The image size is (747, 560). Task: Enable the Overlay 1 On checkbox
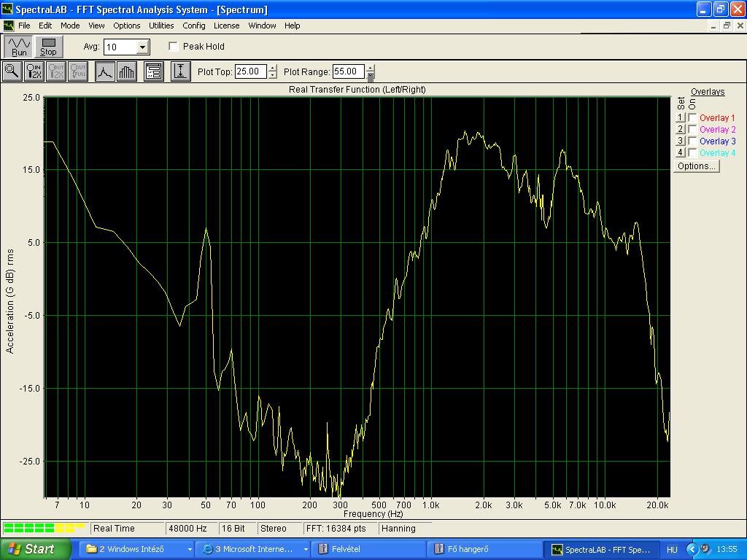[692, 117]
